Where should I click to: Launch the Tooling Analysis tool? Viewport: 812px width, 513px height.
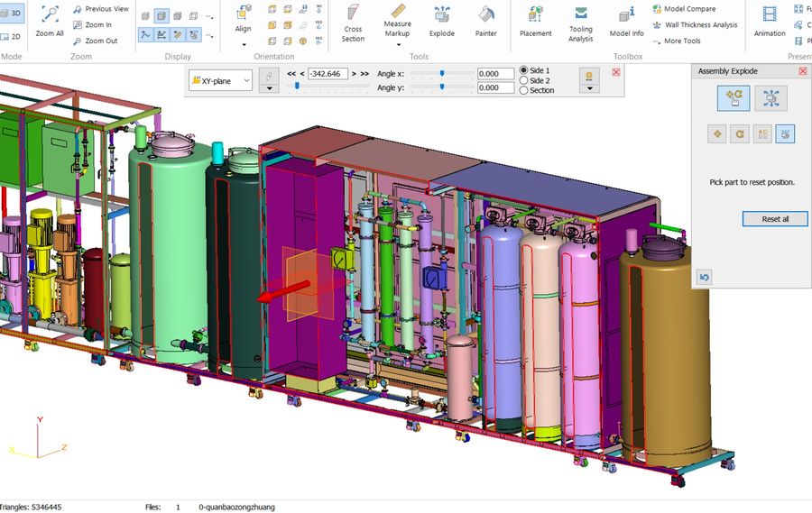(x=580, y=23)
